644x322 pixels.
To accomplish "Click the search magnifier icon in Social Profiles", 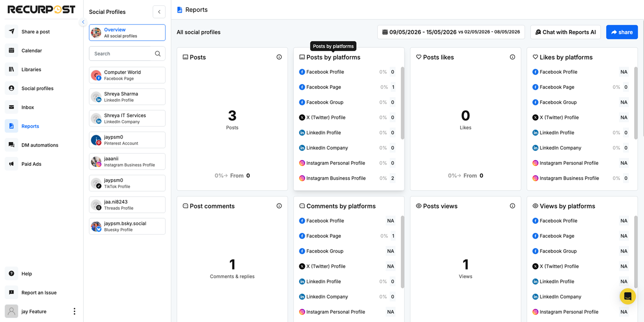I will click(157, 54).
